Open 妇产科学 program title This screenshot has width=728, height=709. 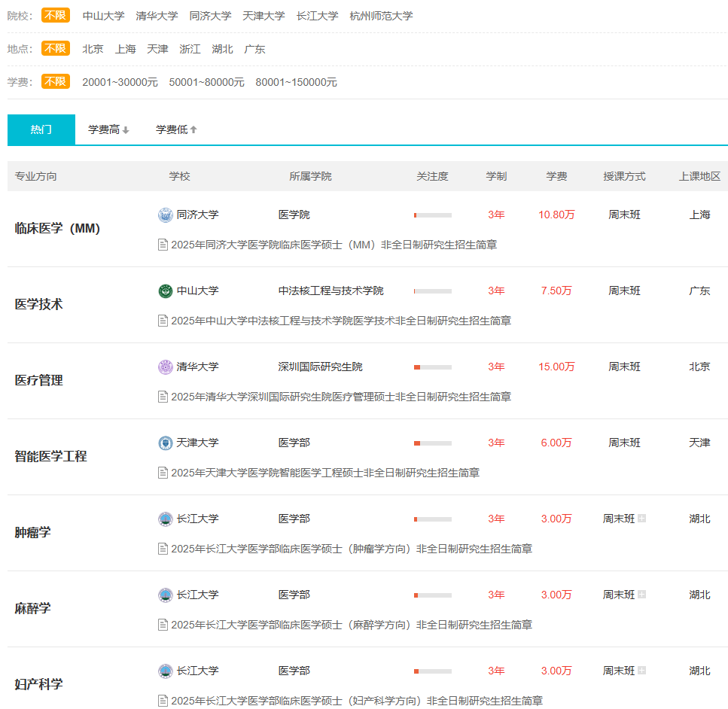(x=38, y=684)
